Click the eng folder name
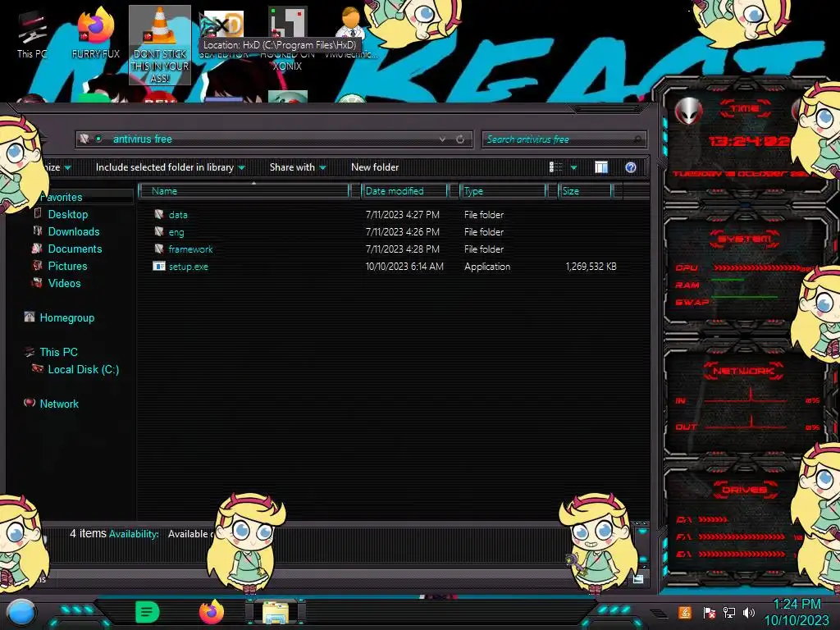 (x=176, y=232)
